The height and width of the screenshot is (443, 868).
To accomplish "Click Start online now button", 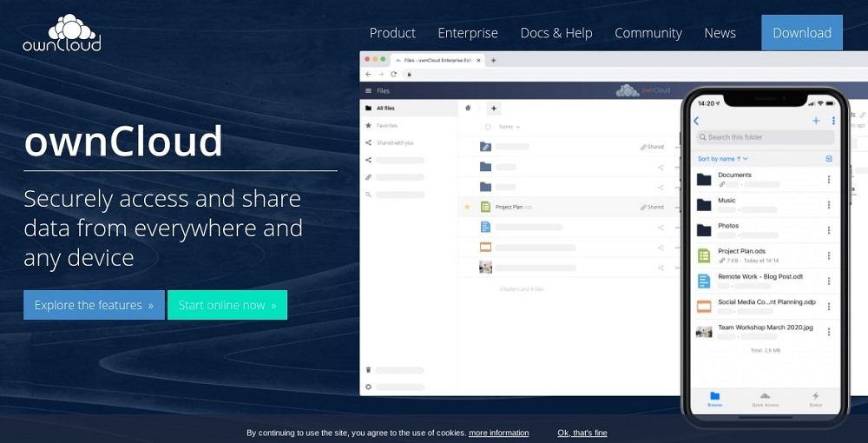I will pos(227,305).
